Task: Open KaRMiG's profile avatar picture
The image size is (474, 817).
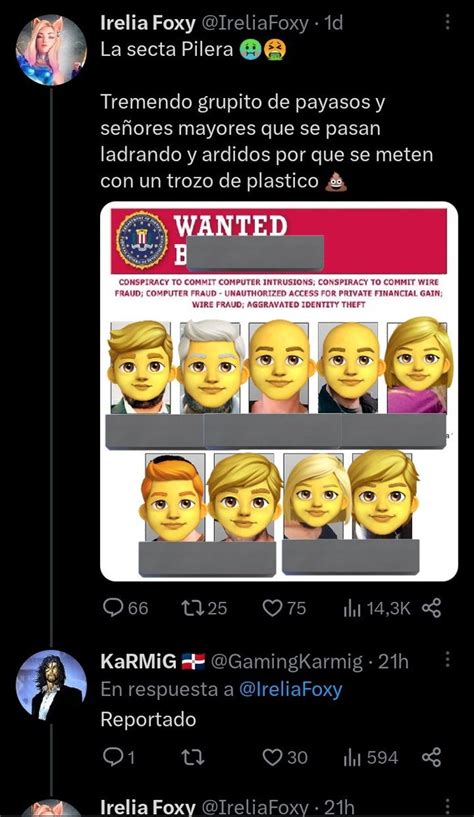Action: click(x=51, y=685)
